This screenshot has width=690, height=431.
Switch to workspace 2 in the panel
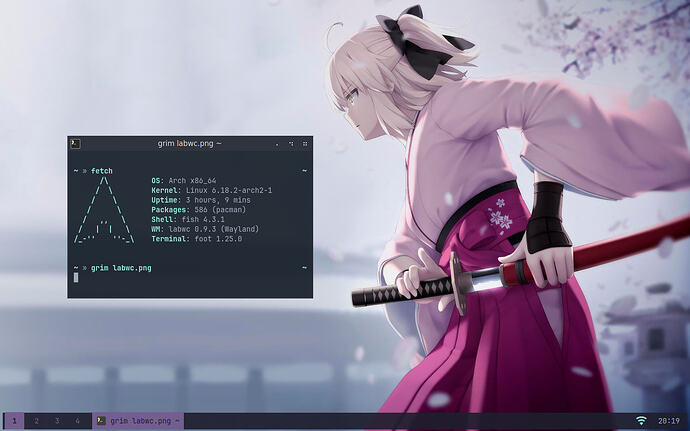coord(37,421)
